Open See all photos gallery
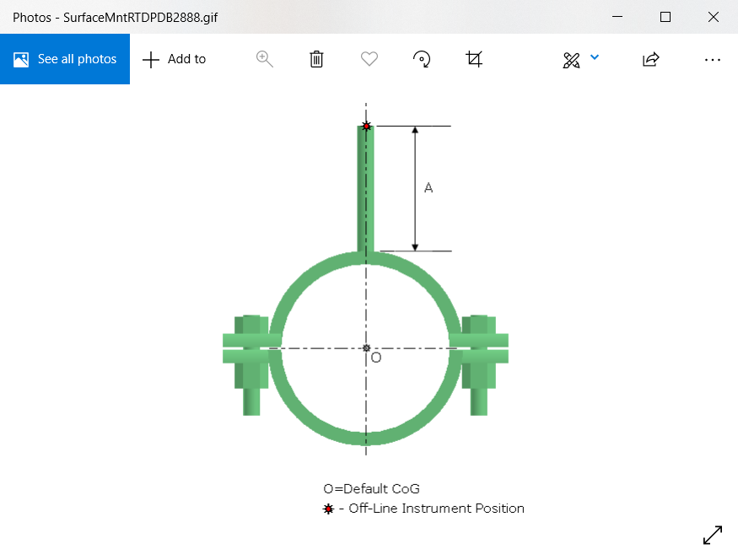Image resolution: width=738 pixels, height=560 pixels. (x=65, y=59)
